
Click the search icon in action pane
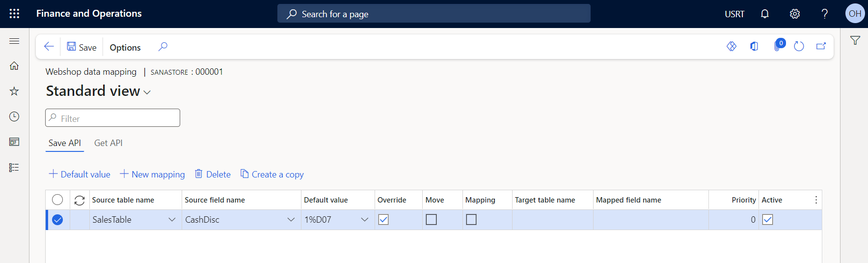[x=163, y=47]
